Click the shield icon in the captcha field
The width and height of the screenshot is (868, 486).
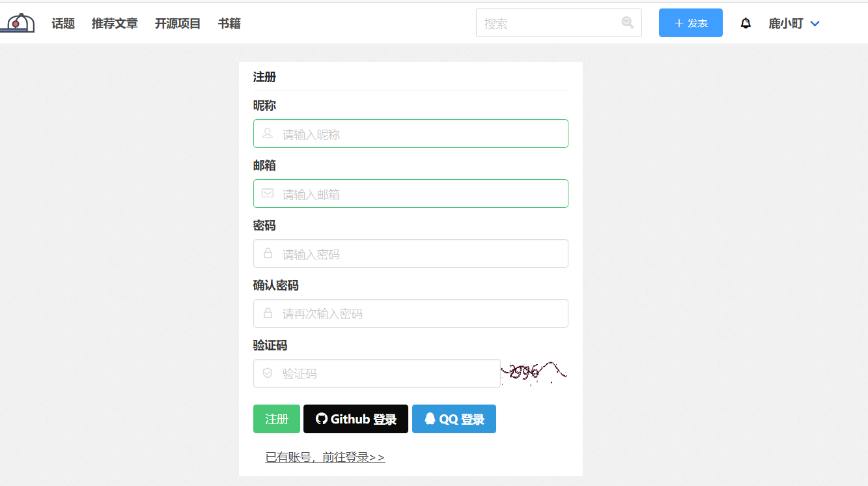[x=267, y=373]
